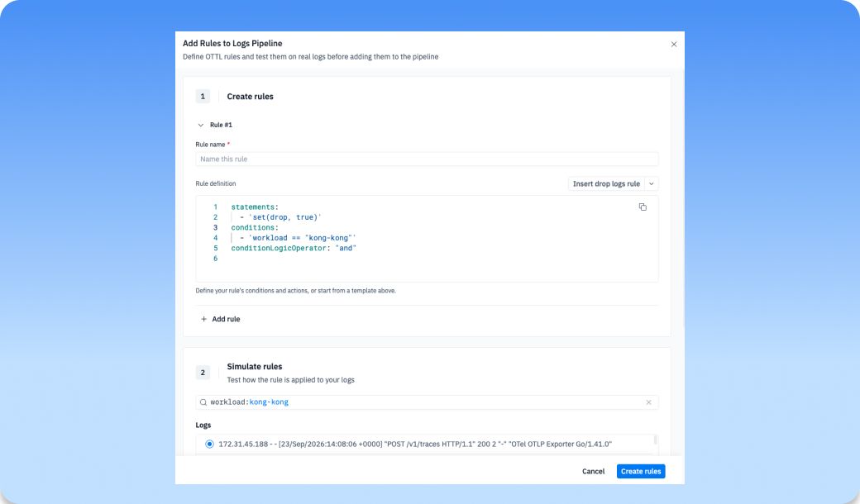The height and width of the screenshot is (504, 860).
Task: Click Create rules button
Action: (641, 471)
